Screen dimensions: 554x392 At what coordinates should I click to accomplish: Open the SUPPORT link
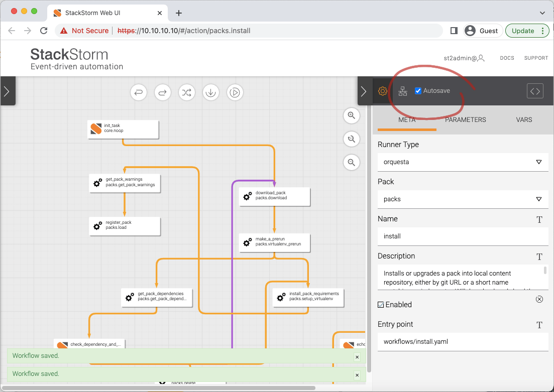[x=536, y=58]
